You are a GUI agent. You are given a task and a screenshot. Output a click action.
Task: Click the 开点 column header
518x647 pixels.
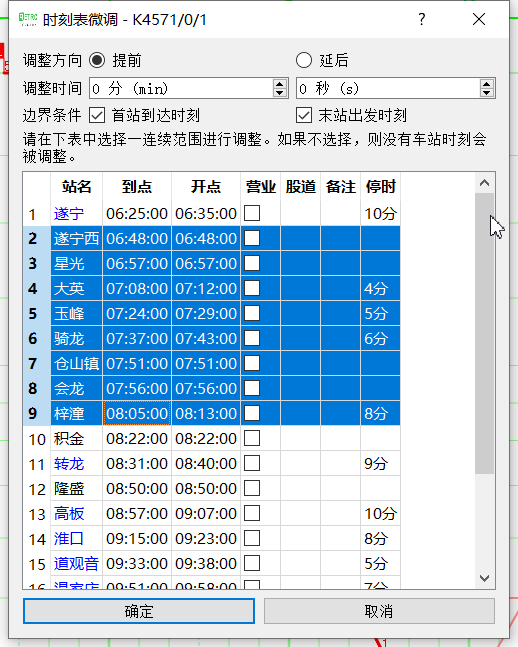(206, 187)
